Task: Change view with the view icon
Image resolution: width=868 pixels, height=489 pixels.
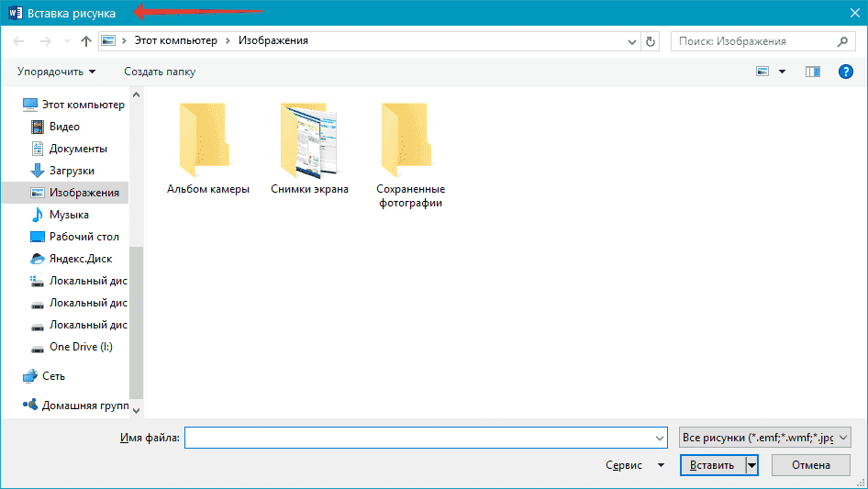Action: (762, 72)
